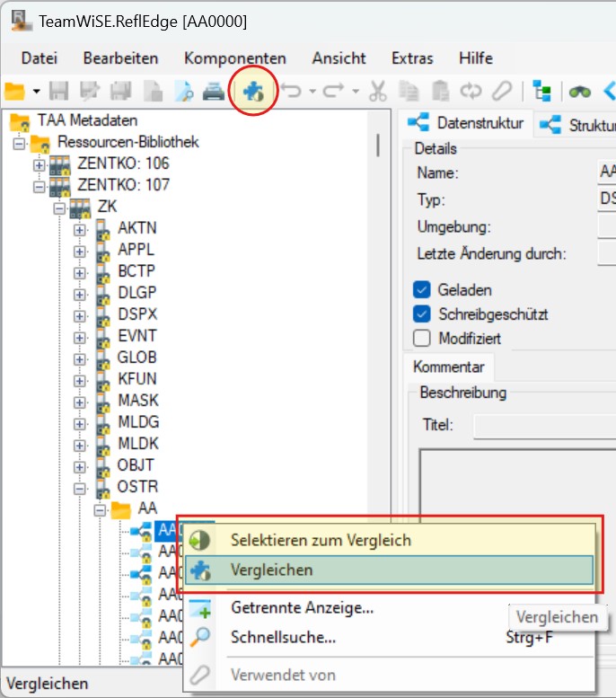Image resolution: width=616 pixels, height=698 pixels.
Task: Click the printer icon in toolbar
Action: [x=213, y=91]
